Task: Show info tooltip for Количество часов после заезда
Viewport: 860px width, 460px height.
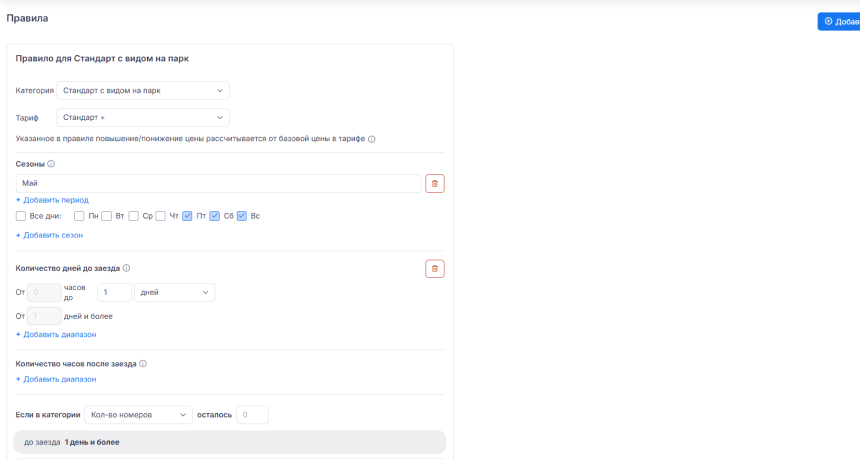Action: [143, 364]
